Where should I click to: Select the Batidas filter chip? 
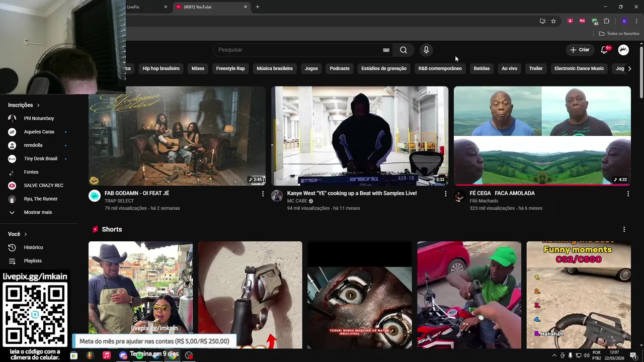[x=481, y=68]
